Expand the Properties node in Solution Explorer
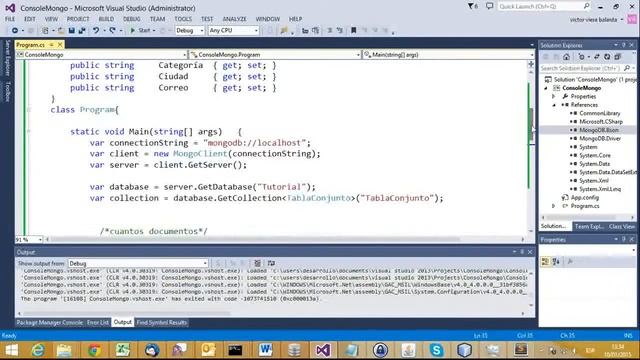 coord(554,96)
